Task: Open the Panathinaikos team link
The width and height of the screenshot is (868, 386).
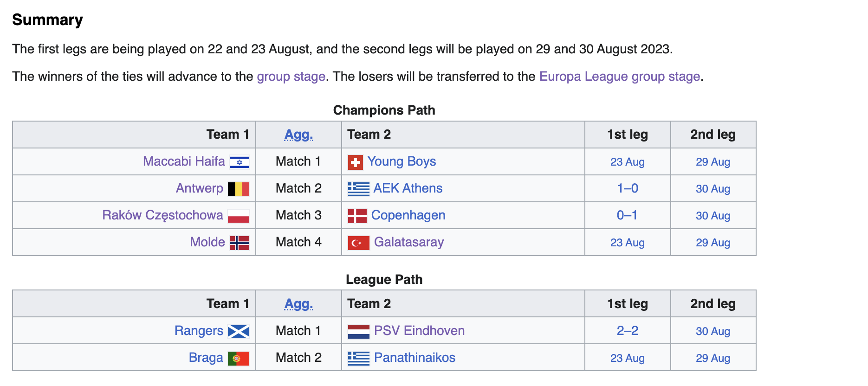Action: pos(415,358)
